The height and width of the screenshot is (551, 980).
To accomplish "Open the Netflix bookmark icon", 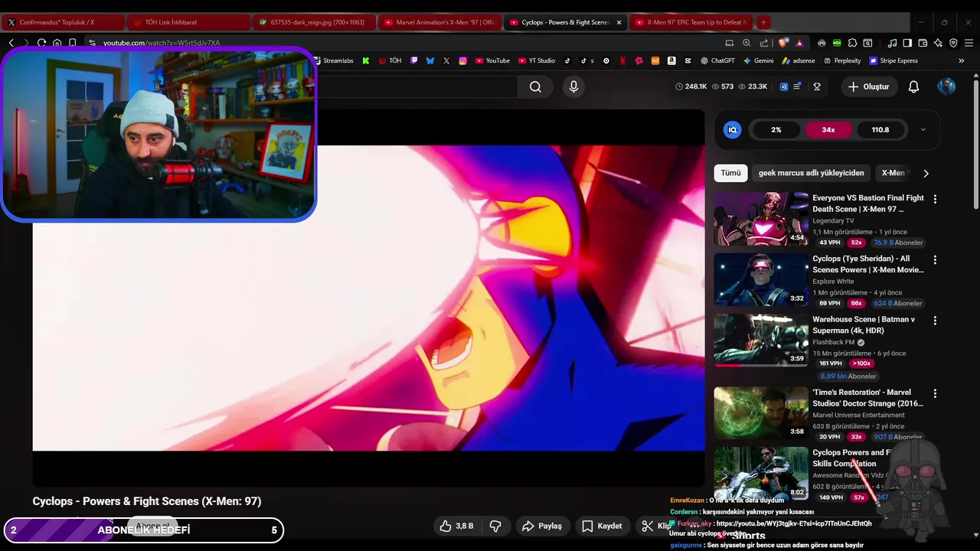I will point(622,60).
